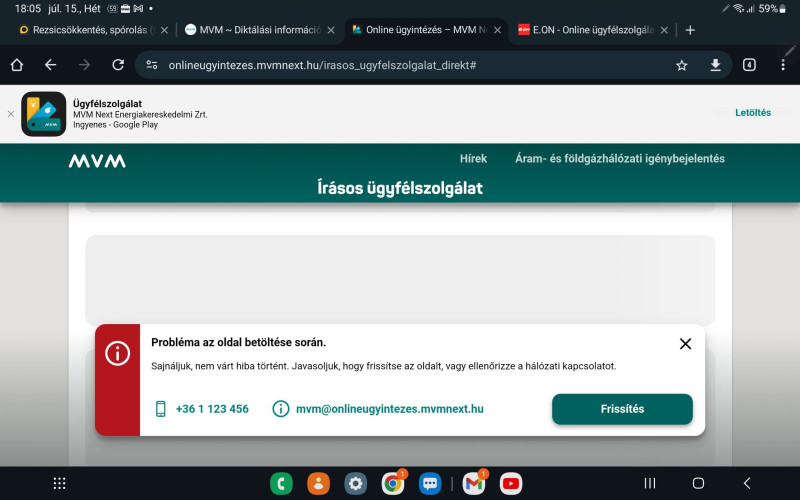Bookmark the page with the star icon
This screenshot has width=800, height=500.
[x=682, y=65]
